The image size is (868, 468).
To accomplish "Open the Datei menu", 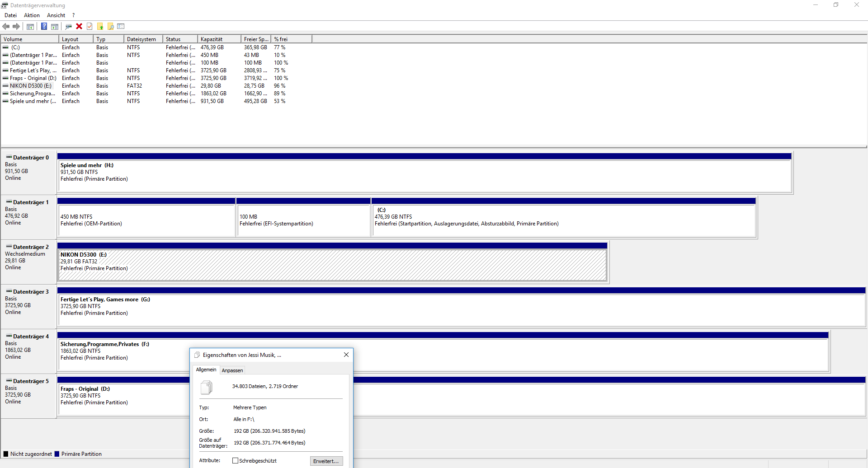I will click(10, 15).
